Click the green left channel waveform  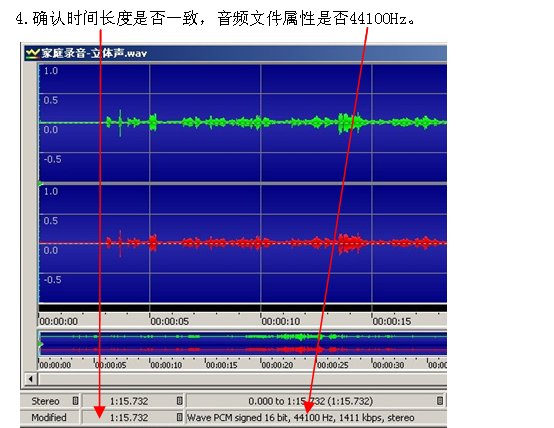[243, 122]
